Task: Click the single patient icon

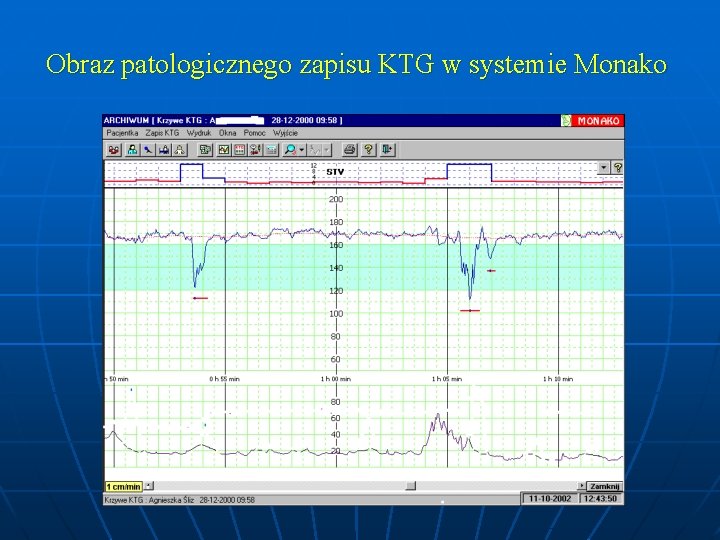Action: coord(132,150)
